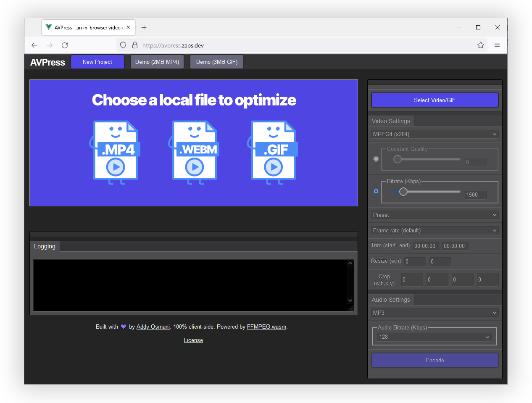Image resolution: width=532 pixels, height=403 pixels.
Task: Adjust the Bitrate slider
Action: click(x=403, y=191)
